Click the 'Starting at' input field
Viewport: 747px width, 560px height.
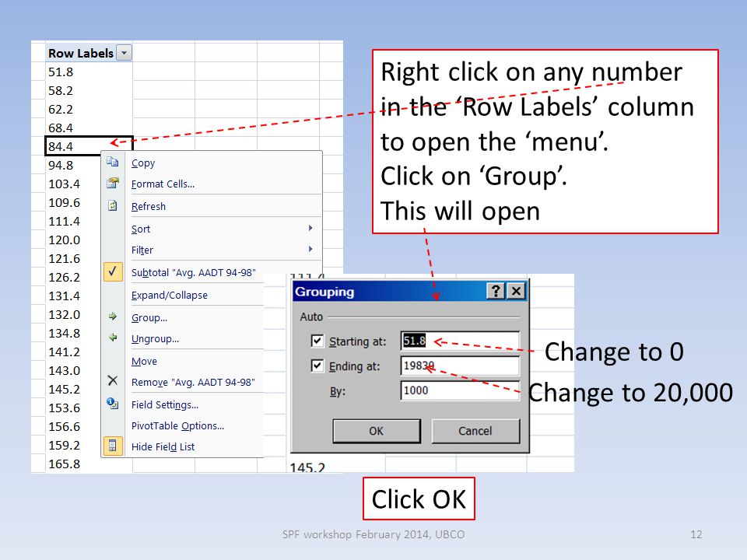[460, 341]
